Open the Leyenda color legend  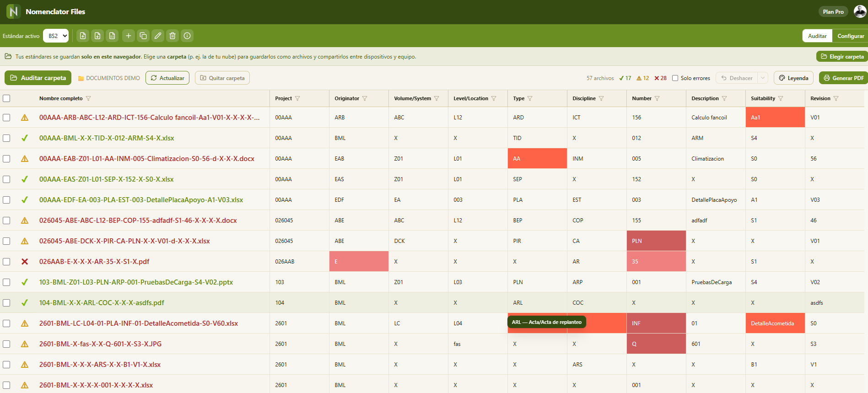(793, 78)
